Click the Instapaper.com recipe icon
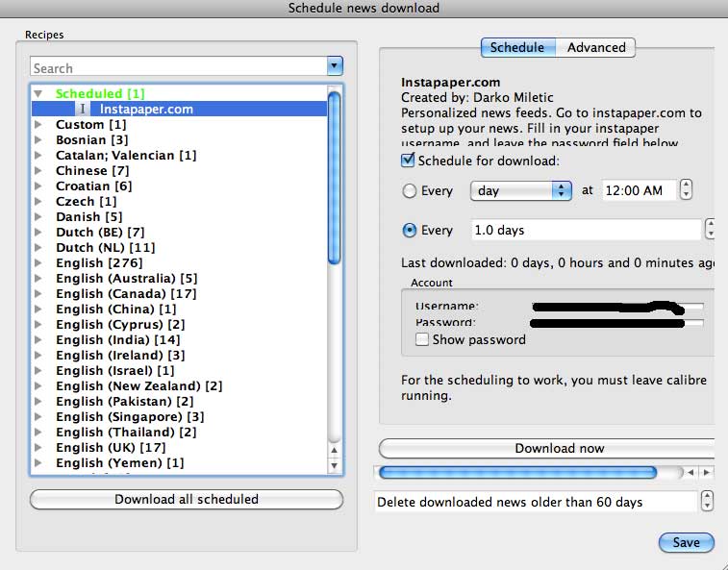 [83, 109]
